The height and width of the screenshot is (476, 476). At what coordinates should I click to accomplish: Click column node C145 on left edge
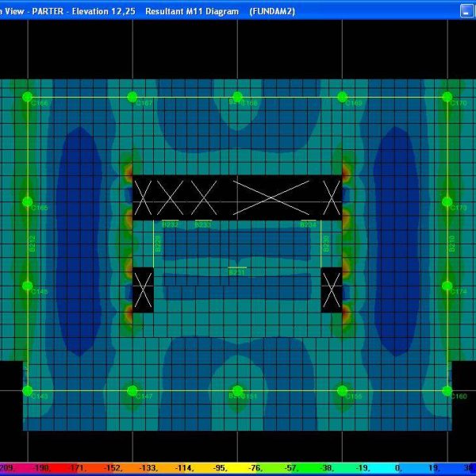point(28,286)
